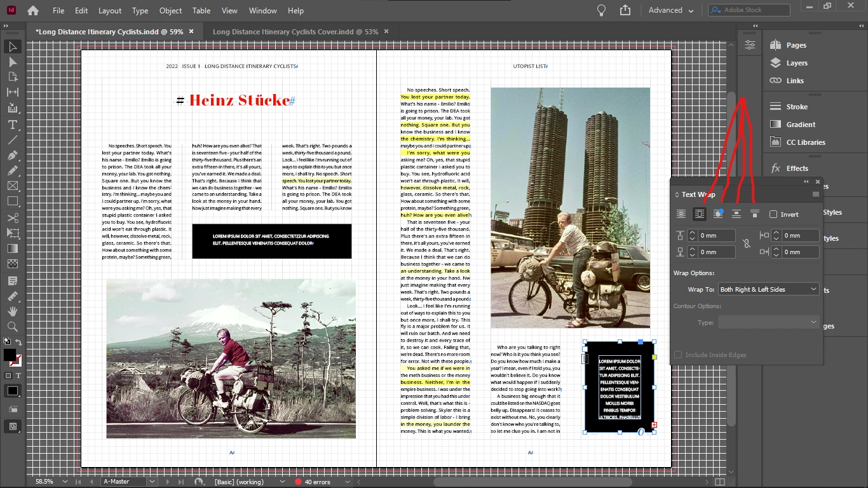Swap fill and stroke colors
868x488 pixels.
pyautogui.click(x=18, y=342)
